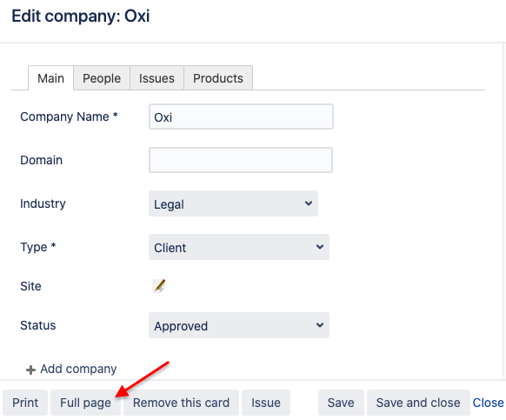Switch to the Issues tab

[x=156, y=78]
